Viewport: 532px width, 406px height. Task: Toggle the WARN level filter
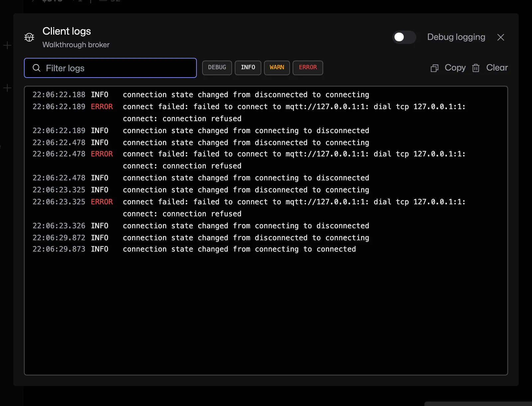[x=277, y=68]
